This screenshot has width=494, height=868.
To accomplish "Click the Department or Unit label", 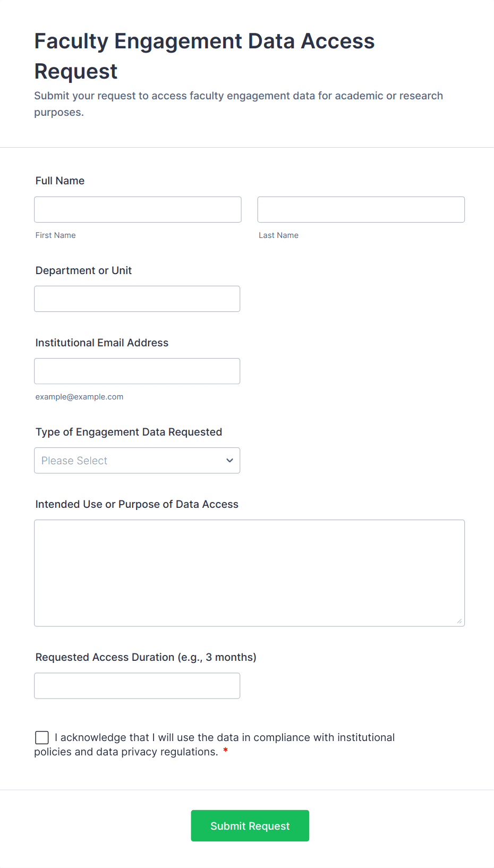I will pos(83,270).
